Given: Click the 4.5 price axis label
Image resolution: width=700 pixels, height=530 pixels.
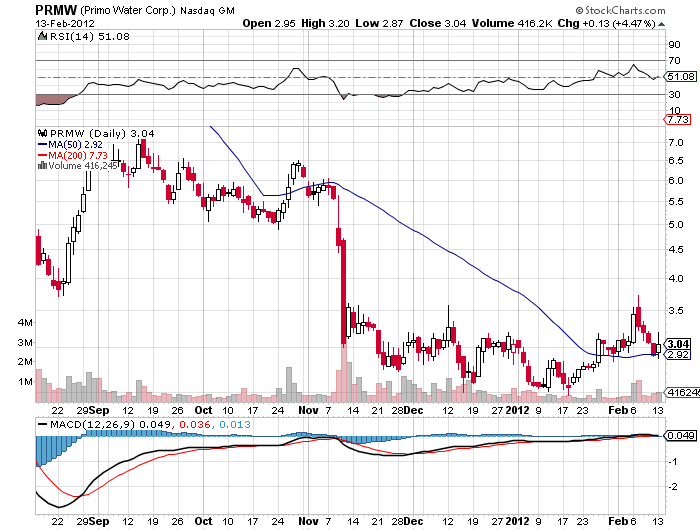Looking at the screenshot, I should click(x=676, y=250).
